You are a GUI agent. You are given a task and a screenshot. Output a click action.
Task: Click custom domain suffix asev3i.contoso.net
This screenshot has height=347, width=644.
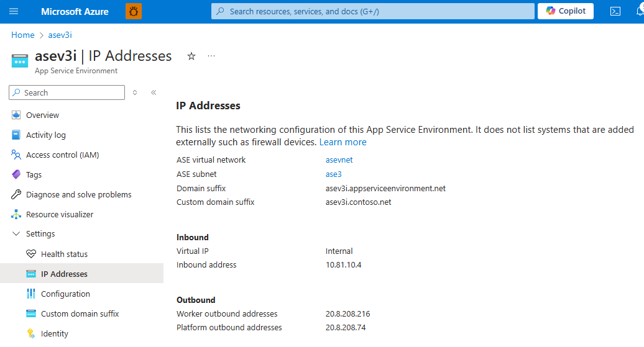point(359,202)
